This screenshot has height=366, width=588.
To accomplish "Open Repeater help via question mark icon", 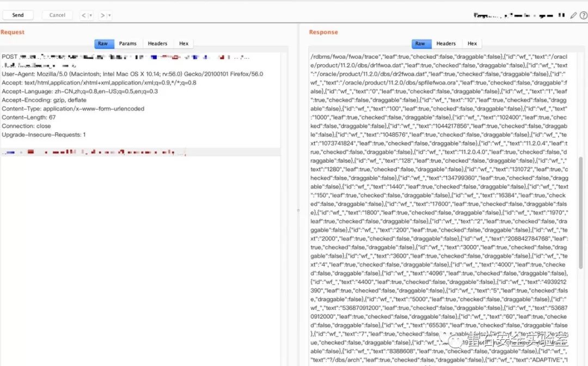I will pyautogui.click(x=583, y=16).
